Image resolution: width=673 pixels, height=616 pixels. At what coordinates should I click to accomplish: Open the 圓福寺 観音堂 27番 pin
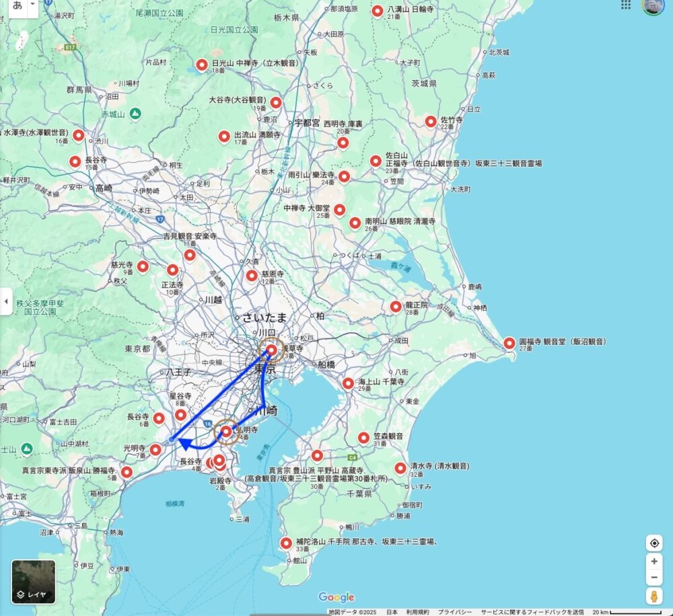[509, 343]
